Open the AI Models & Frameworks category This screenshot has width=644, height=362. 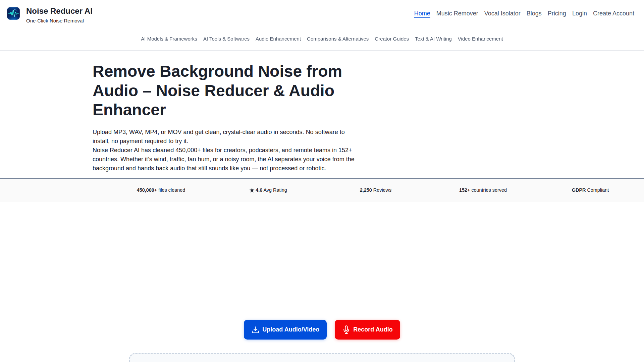(x=169, y=39)
